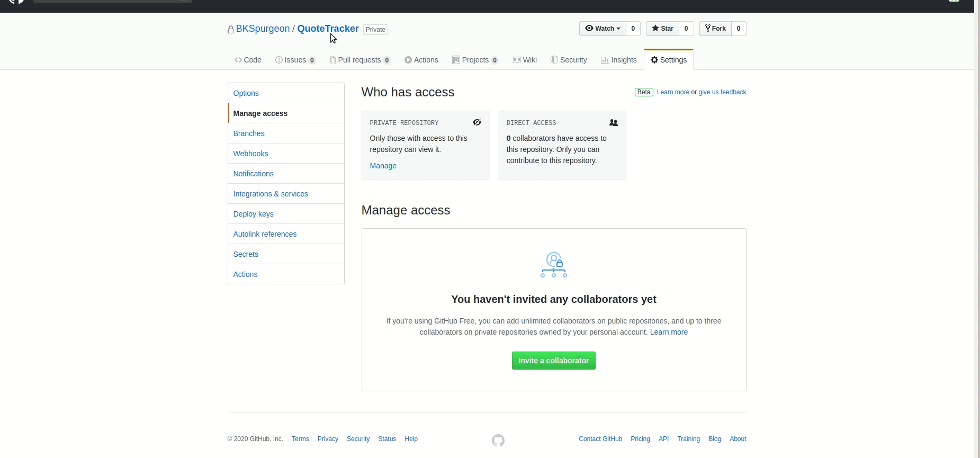This screenshot has height=458, width=980.
Task: Click the direct access people icon
Action: pos(614,122)
